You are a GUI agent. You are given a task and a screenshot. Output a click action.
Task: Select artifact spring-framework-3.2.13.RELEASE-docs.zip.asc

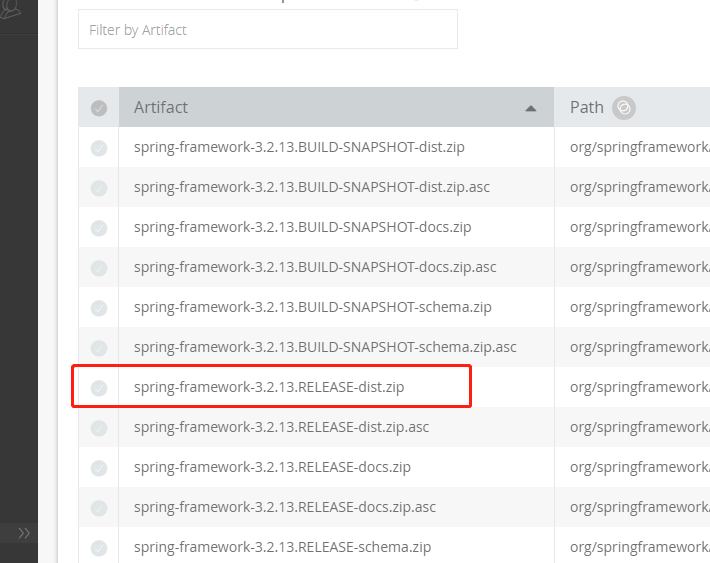pos(284,507)
